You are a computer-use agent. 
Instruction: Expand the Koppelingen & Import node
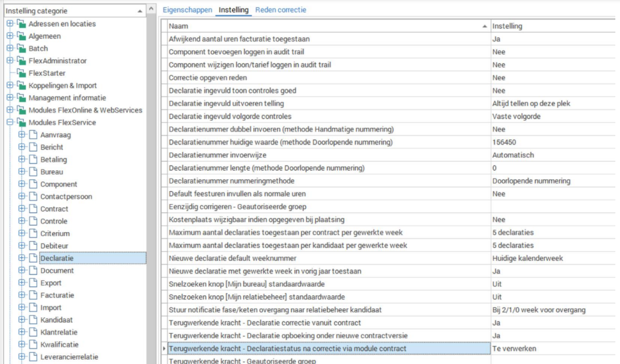tap(9, 86)
